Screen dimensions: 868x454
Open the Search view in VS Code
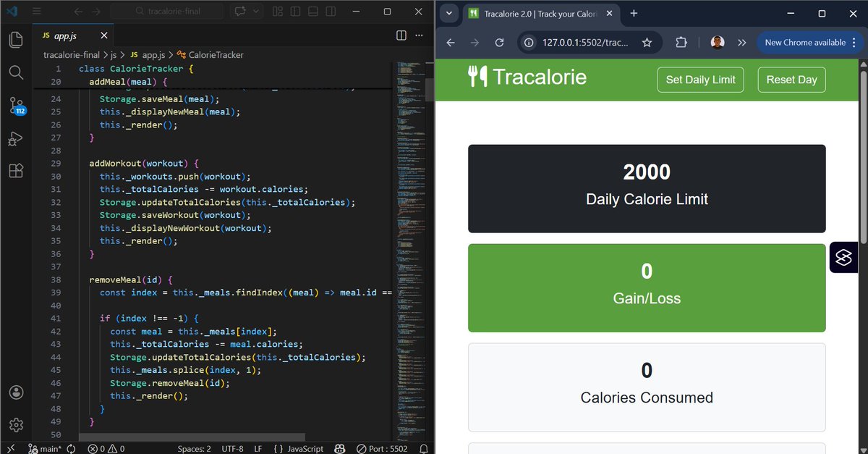[x=16, y=72]
